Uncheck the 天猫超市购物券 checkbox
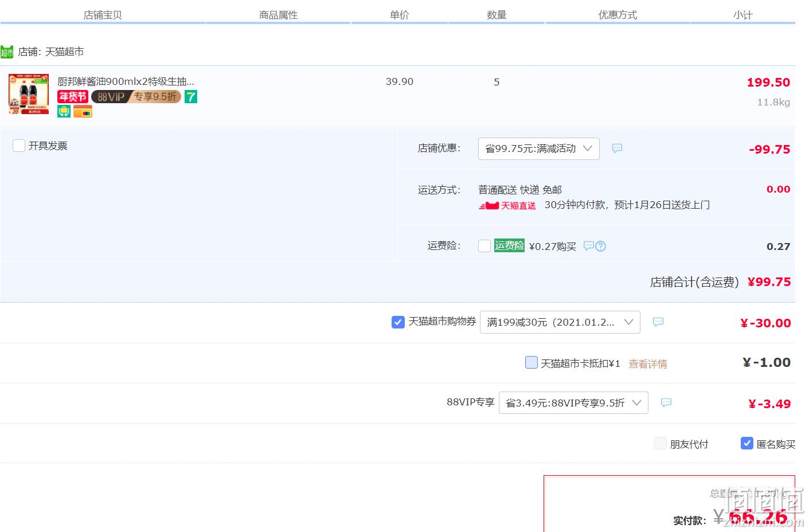 point(398,322)
